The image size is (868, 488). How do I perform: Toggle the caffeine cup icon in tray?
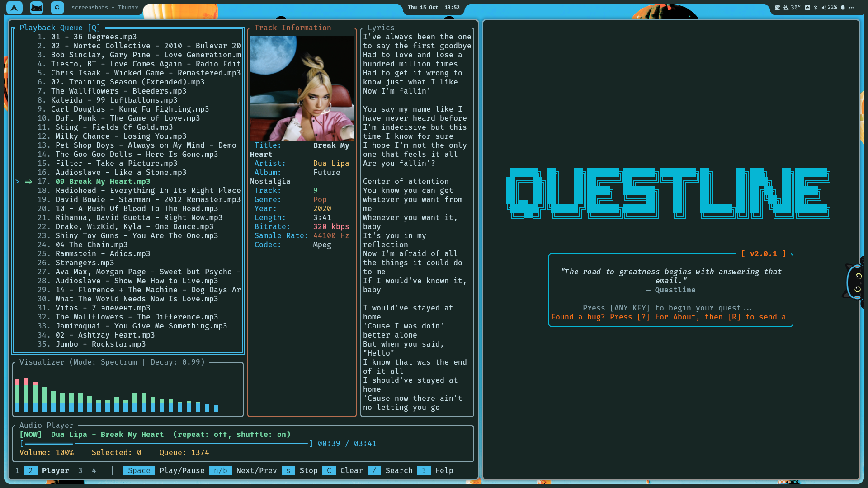pyautogui.click(x=777, y=7)
